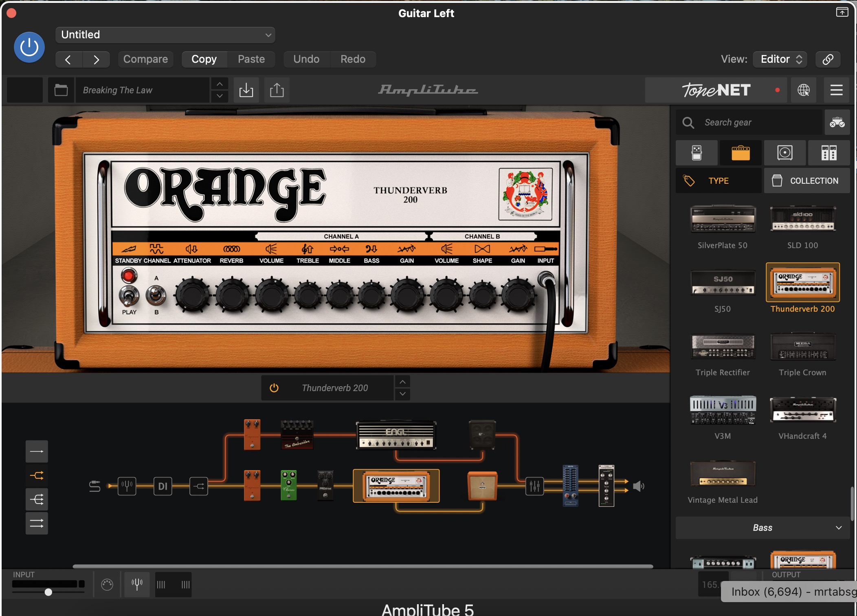Click the share preset upload icon
857x616 pixels.
(x=277, y=90)
